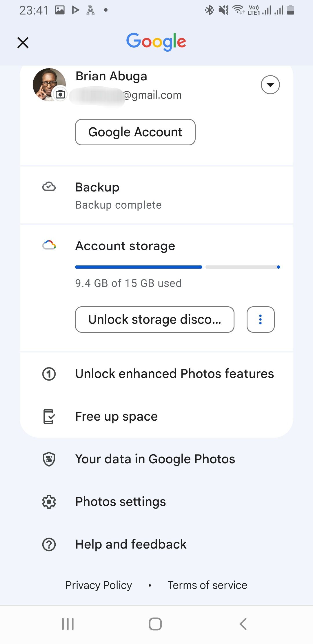This screenshot has width=313, height=644.
Task: Open the Privacy Policy link
Action: [98, 585]
